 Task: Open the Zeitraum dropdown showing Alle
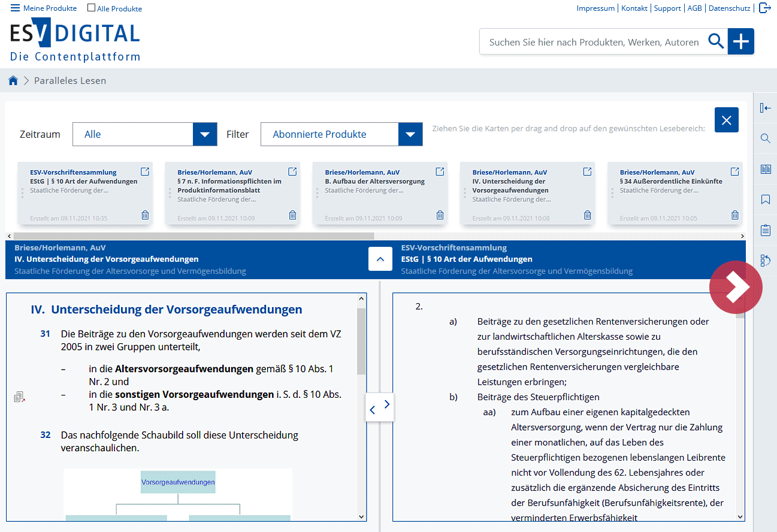pos(144,134)
